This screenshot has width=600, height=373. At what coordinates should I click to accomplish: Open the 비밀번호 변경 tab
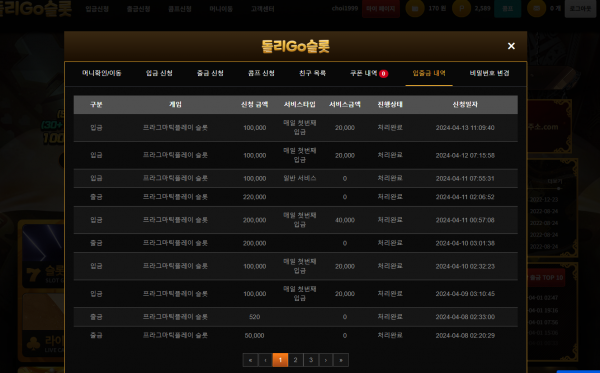click(489, 73)
